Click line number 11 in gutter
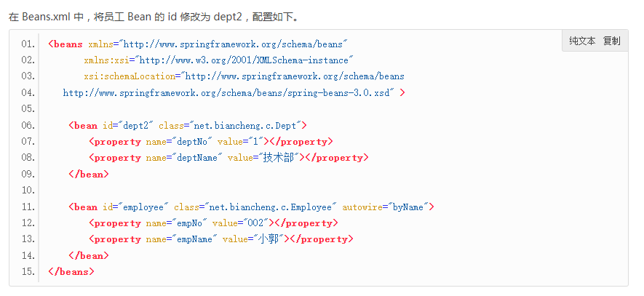The image size is (644, 296). pos(28,207)
